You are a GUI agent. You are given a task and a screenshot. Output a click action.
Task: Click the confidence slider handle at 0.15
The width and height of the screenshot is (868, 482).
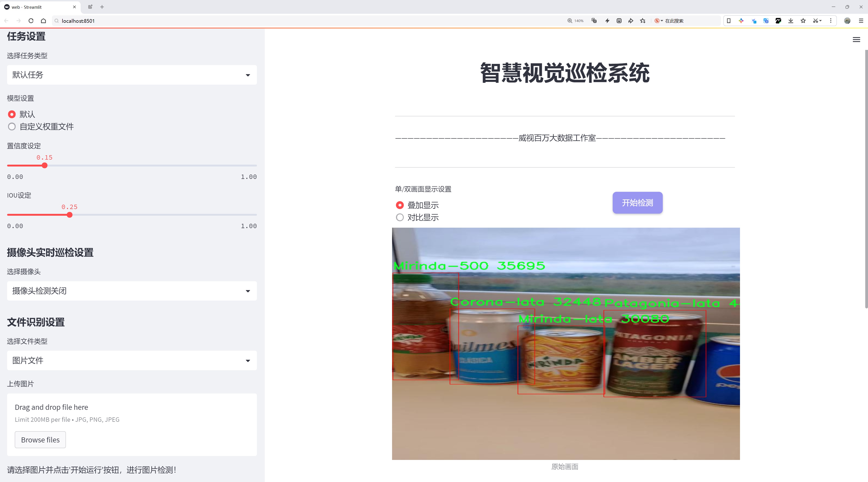[45, 166]
